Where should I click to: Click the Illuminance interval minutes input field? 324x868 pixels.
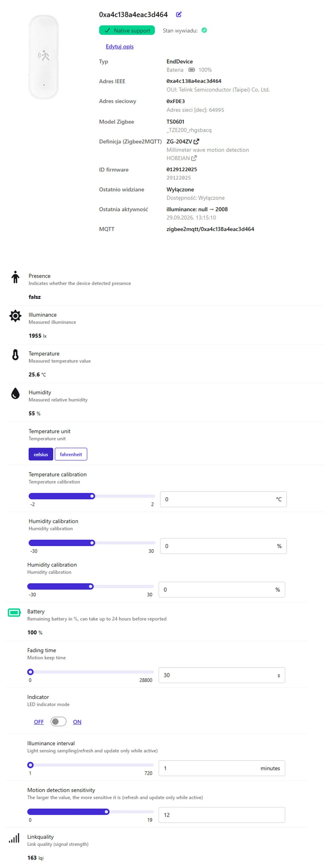tap(222, 768)
